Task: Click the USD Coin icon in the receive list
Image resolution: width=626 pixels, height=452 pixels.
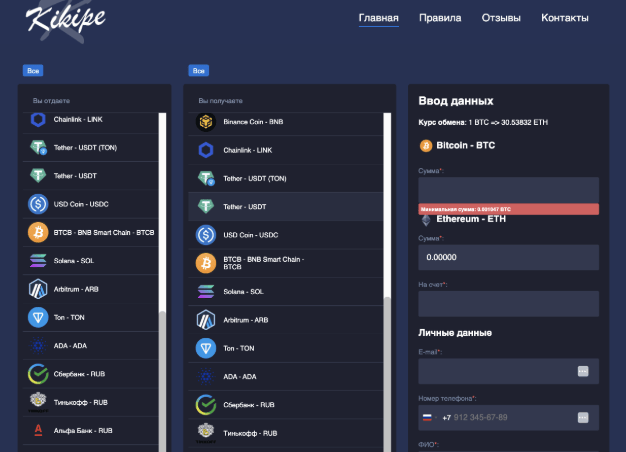Action: [206, 235]
